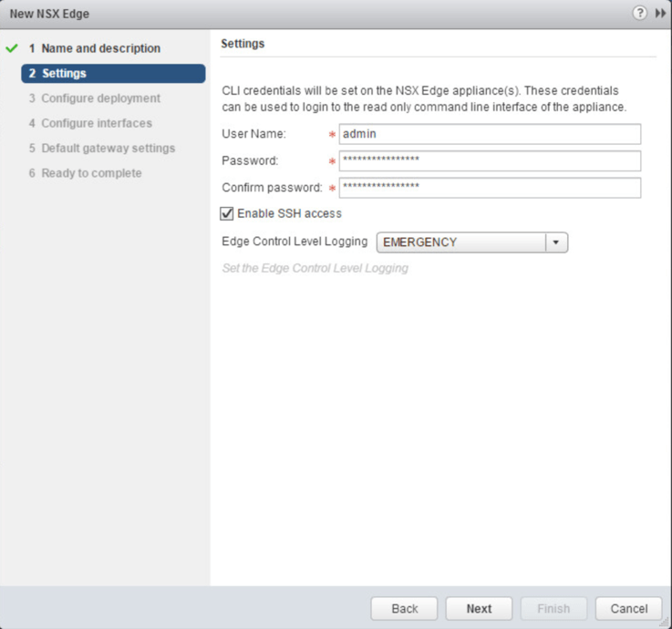Select step 4 Configure interfaces

click(x=97, y=123)
